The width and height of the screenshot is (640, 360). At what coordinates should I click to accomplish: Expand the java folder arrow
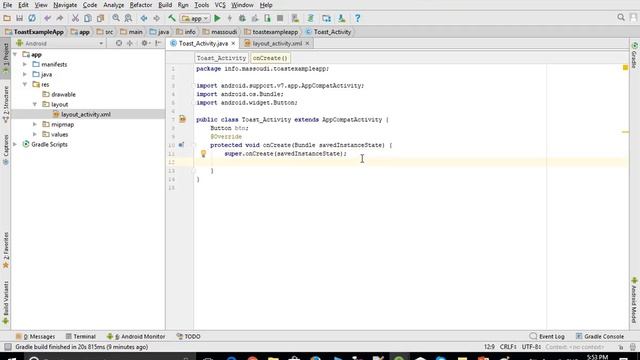click(25, 74)
